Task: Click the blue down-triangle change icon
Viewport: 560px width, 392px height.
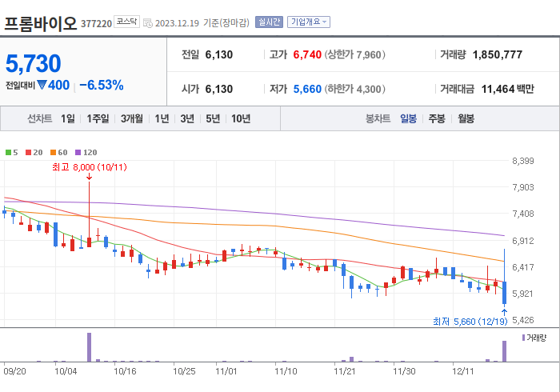Action: 42,85
